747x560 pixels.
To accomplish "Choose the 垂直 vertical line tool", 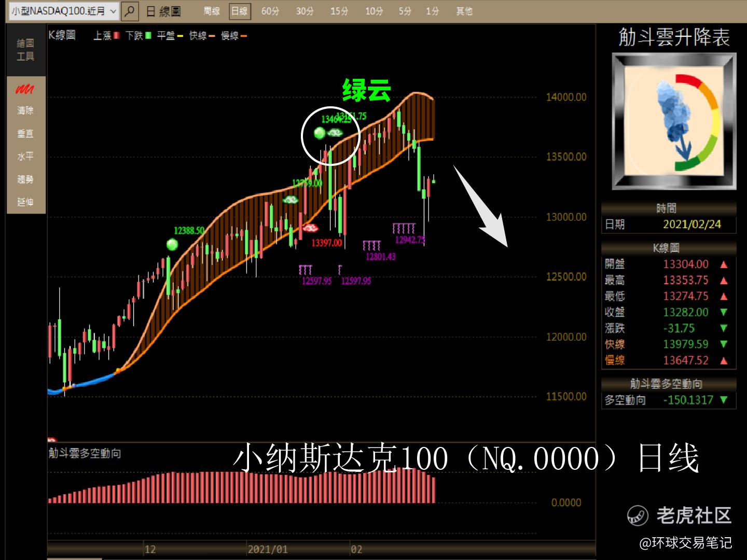I will 25,133.
